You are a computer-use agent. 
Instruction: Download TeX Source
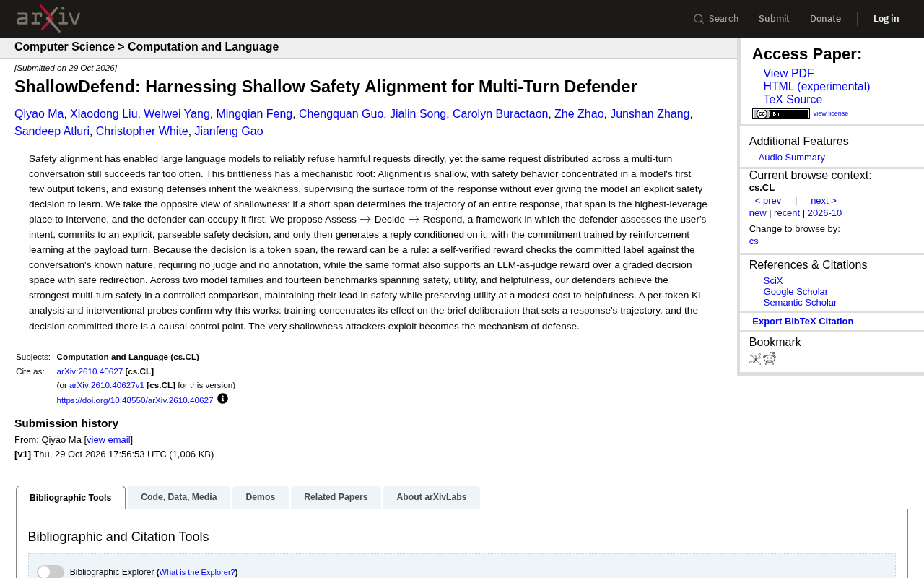(x=793, y=100)
